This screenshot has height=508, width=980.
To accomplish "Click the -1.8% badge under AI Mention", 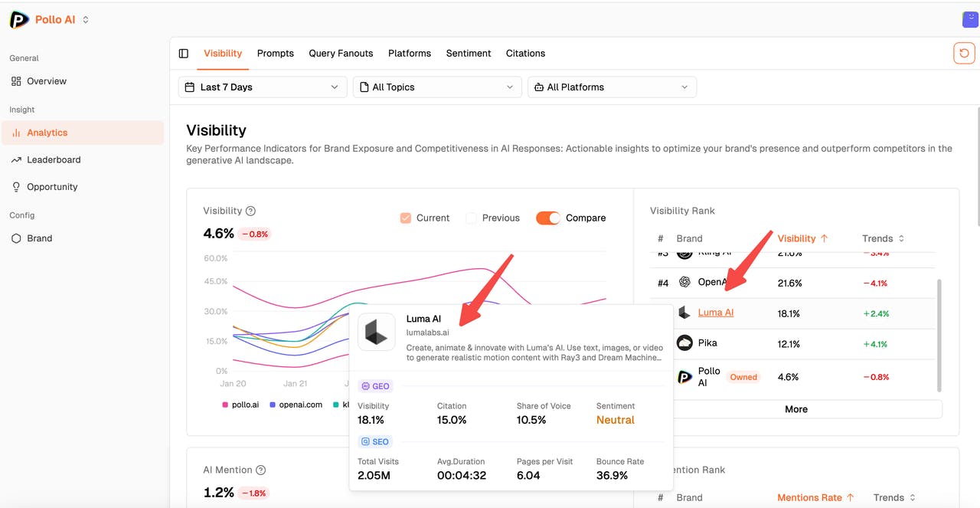I will point(253,493).
